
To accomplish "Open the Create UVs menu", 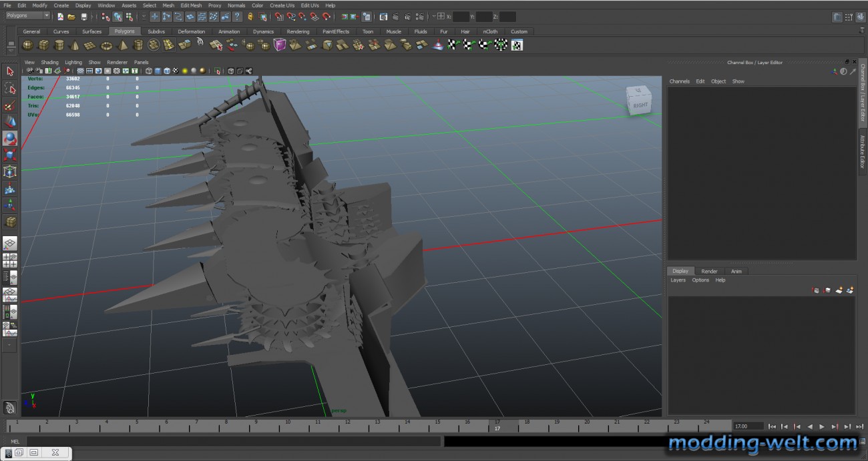I will pyautogui.click(x=282, y=5).
